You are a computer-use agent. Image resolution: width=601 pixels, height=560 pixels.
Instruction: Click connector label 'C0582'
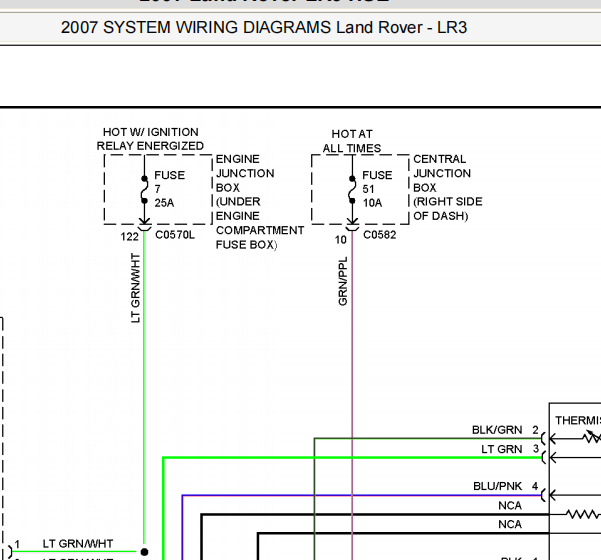pyautogui.click(x=379, y=235)
